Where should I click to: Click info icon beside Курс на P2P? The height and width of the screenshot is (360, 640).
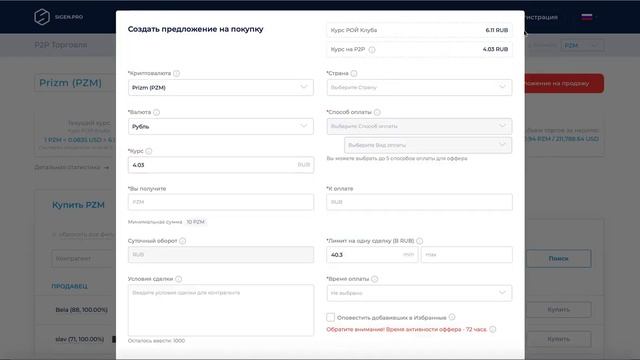pyautogui.click(x=372, y=50)
